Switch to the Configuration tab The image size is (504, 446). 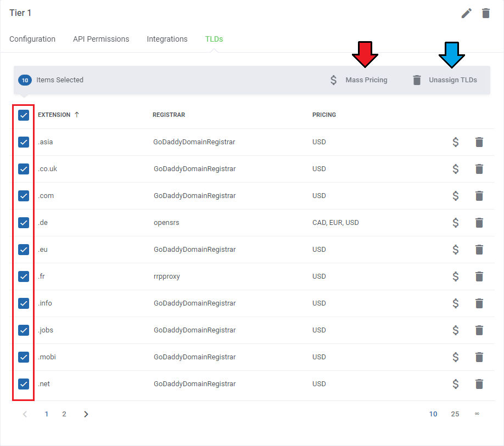click(x=32, y=39)
